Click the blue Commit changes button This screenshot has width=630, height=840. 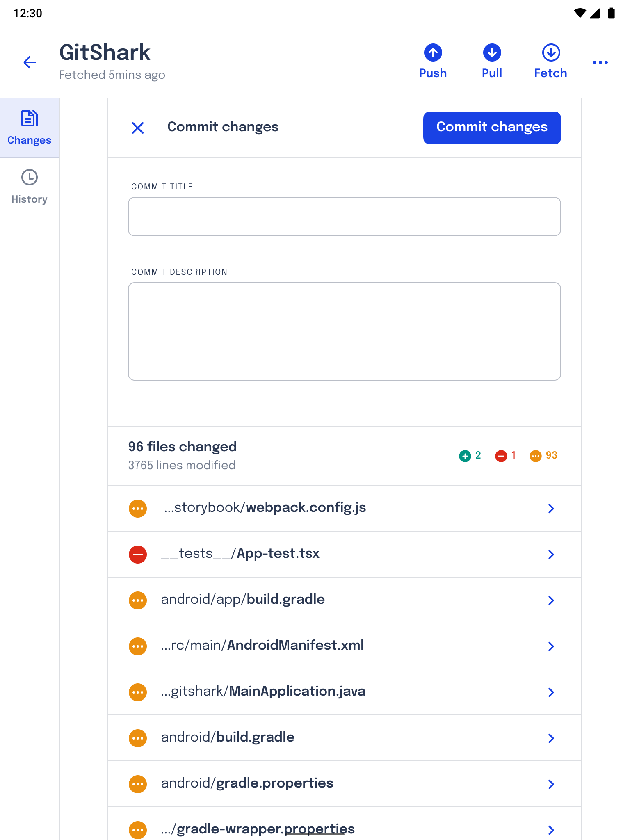pos(492,128)
